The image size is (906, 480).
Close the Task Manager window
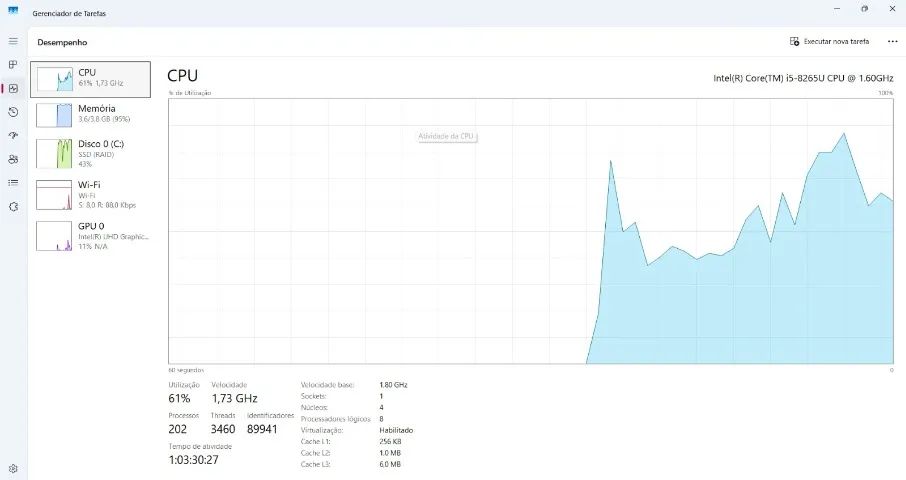pos(892,9)
